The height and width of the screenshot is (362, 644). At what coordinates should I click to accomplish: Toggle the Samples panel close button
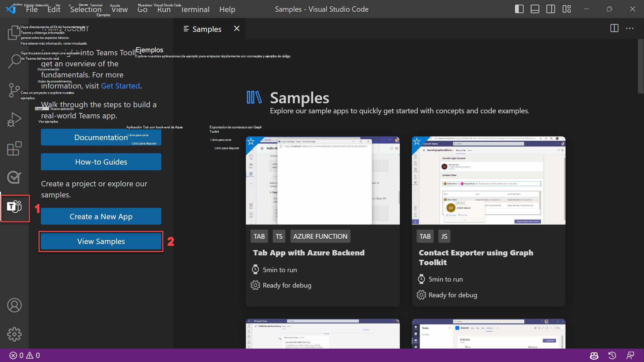236,28
